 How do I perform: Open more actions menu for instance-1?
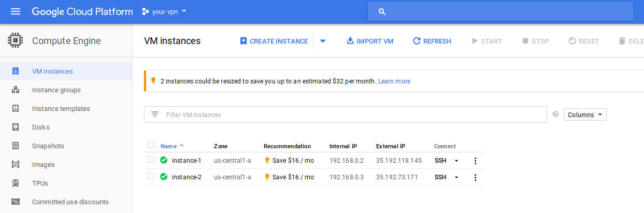tap(475, 161)
